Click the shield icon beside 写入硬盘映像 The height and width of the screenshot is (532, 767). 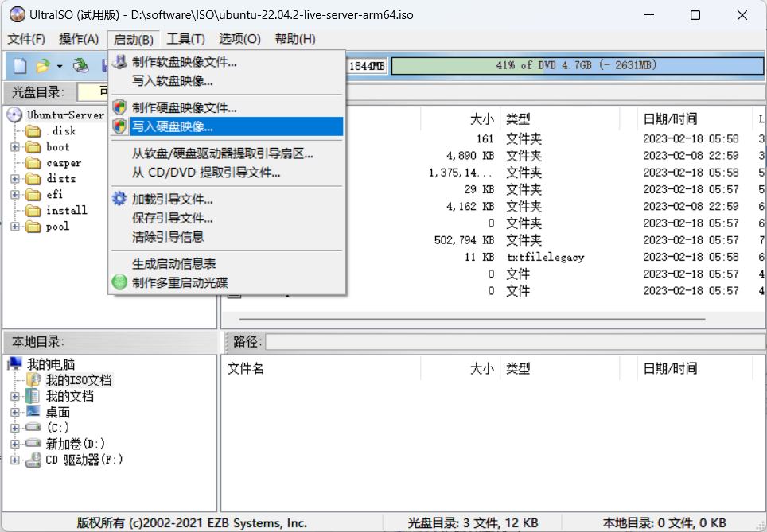[x=119, y=126]
